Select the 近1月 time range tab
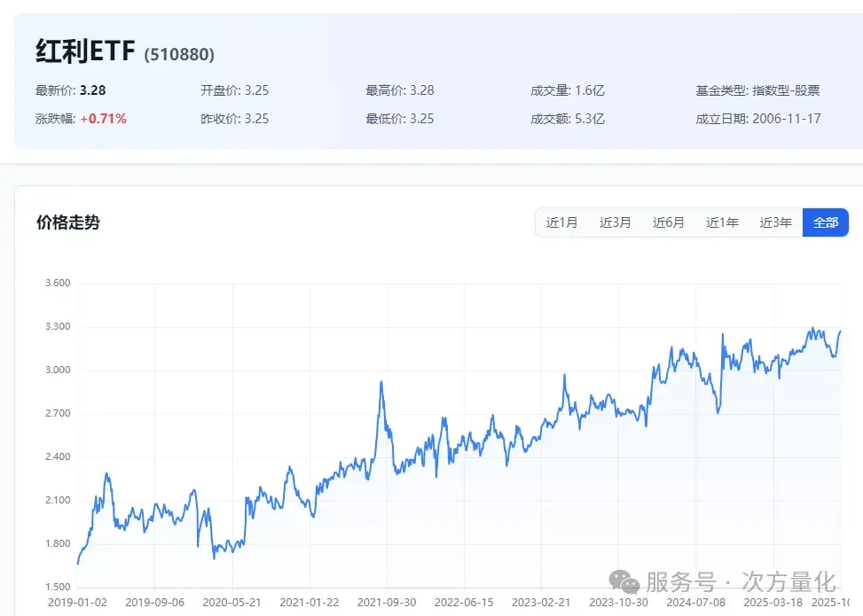Screen dimensions: 863x616 [561, 222]
